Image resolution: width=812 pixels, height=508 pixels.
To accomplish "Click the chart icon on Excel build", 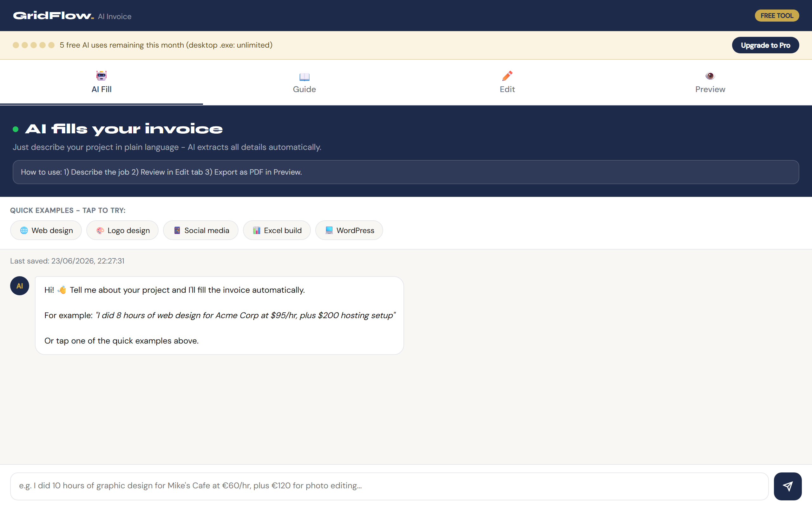I will coord(257,230).
